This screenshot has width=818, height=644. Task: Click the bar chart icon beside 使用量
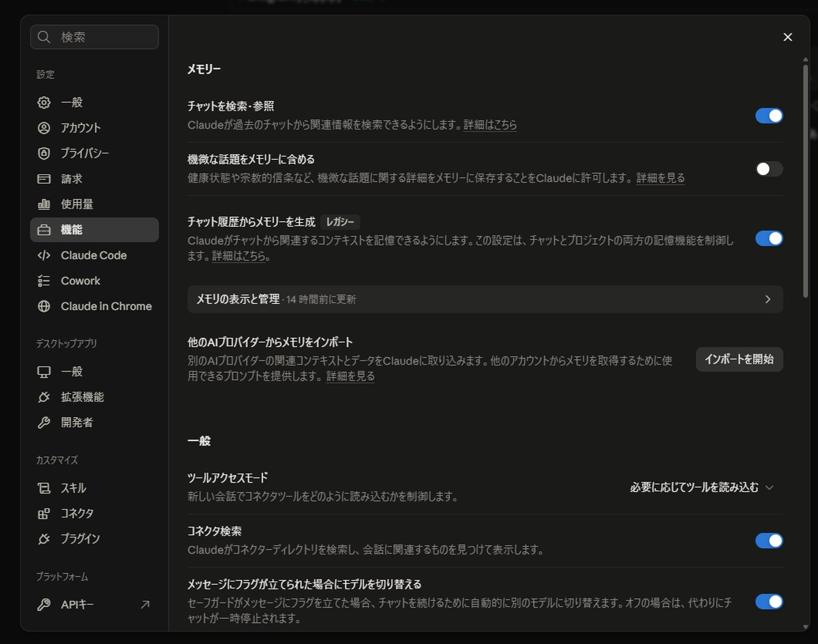click(44, 204)
